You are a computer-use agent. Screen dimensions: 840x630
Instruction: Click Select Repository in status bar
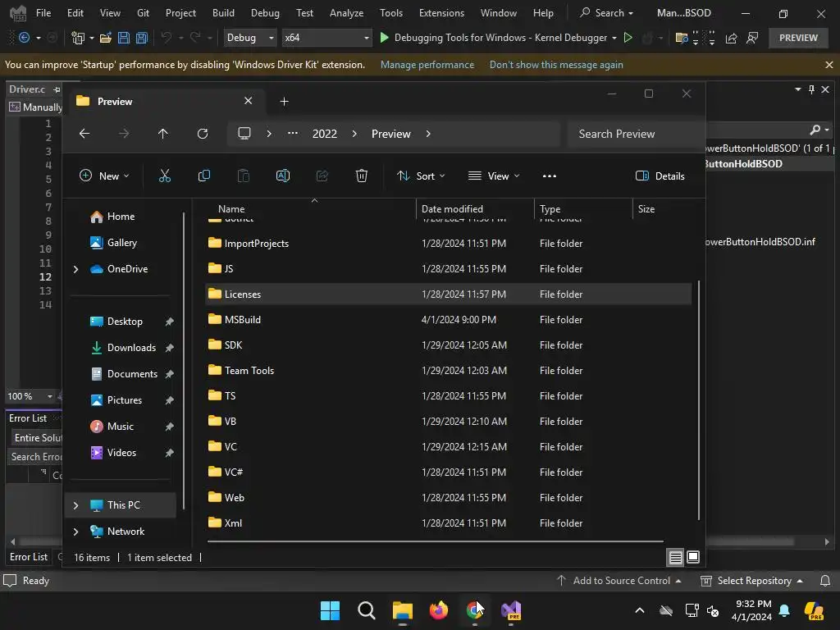(x=752, y=581)
